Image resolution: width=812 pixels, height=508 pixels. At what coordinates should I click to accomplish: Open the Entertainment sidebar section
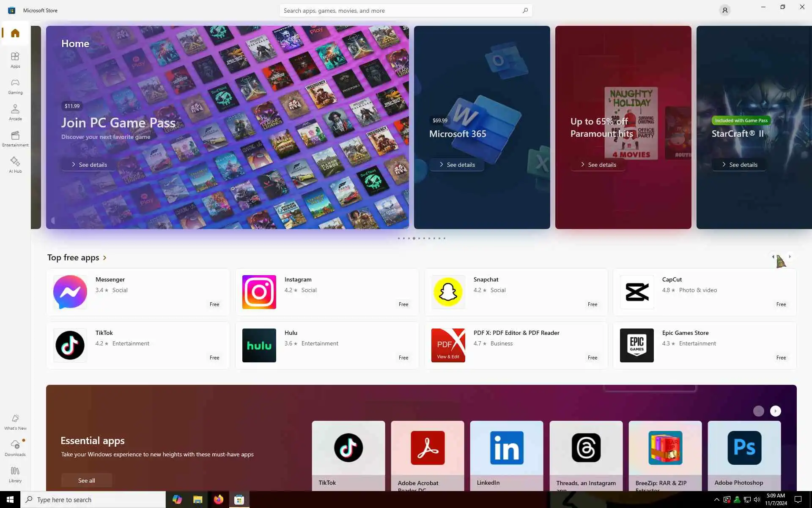[x=15, y=138]
